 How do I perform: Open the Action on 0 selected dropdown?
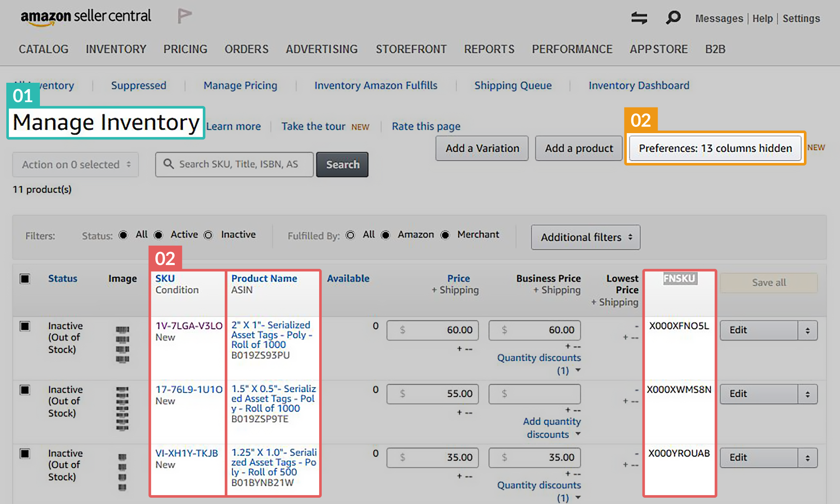click(75, 164)
